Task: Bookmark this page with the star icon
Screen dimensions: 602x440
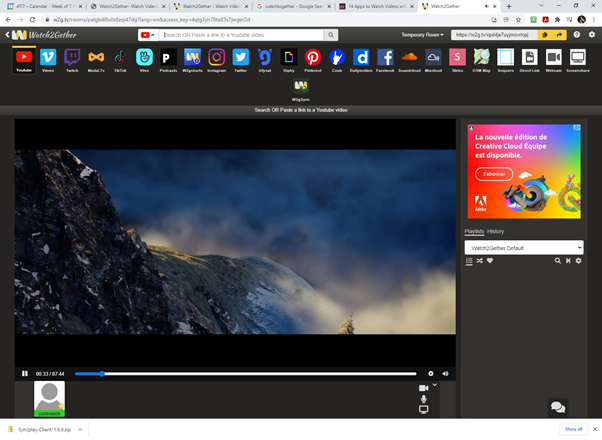Action: pos(519,20)
